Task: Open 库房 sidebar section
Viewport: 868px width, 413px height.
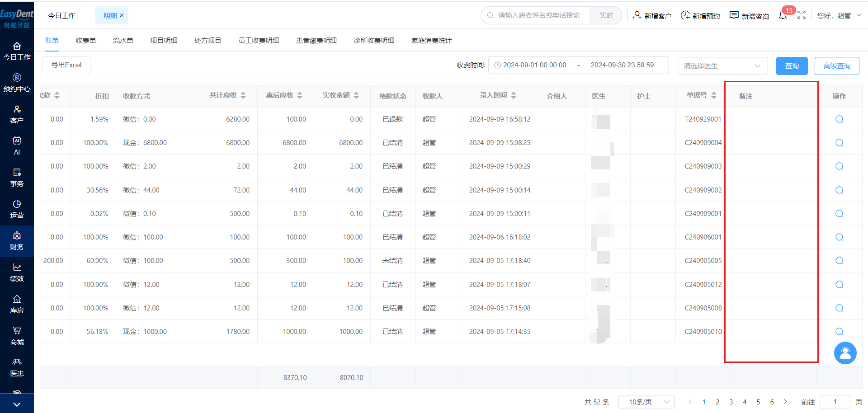Action: click(x=17, y=304)
